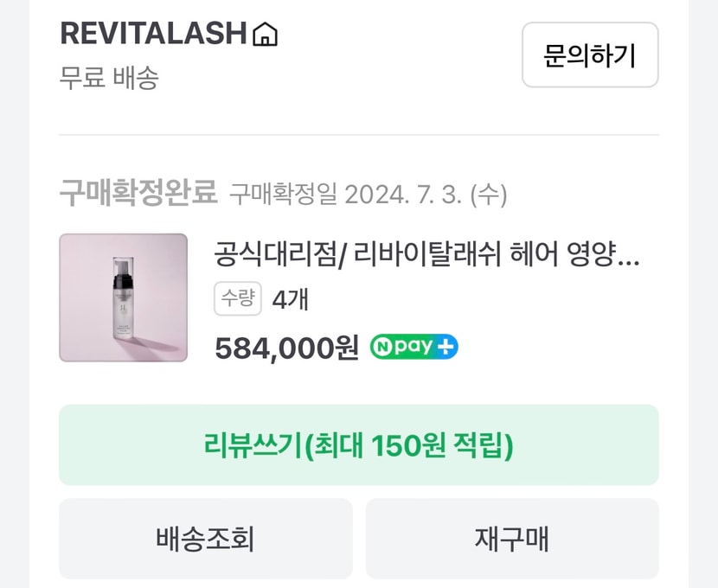Click the 4개 quantity count
Viewport: 718px width, 588px height.
point(290,300)
